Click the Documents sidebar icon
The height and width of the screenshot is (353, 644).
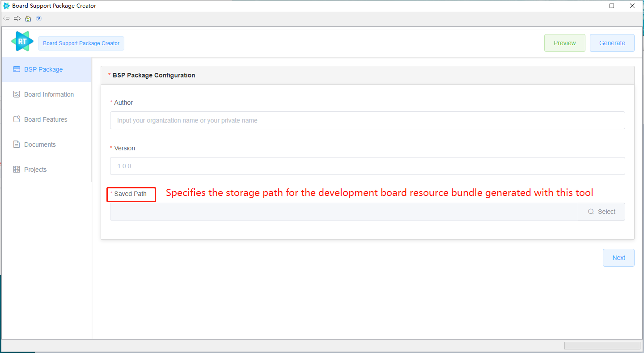(x=17, y=144)
